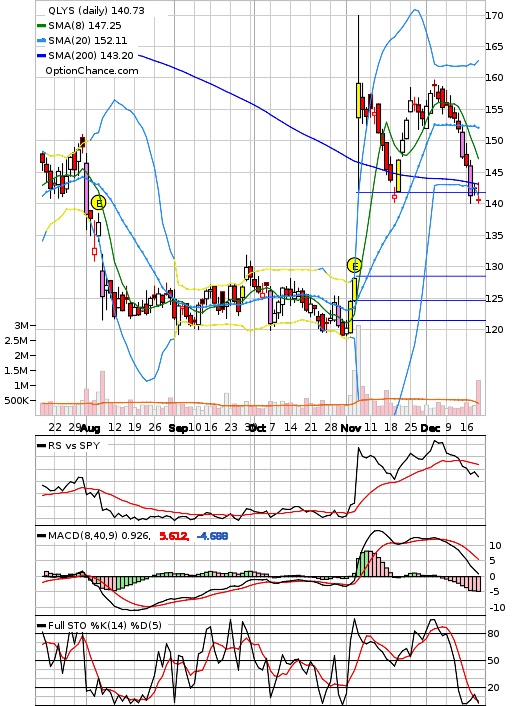Select the Dec label on date axis
This screenshot has height=706, width=526.
(430, 428)
